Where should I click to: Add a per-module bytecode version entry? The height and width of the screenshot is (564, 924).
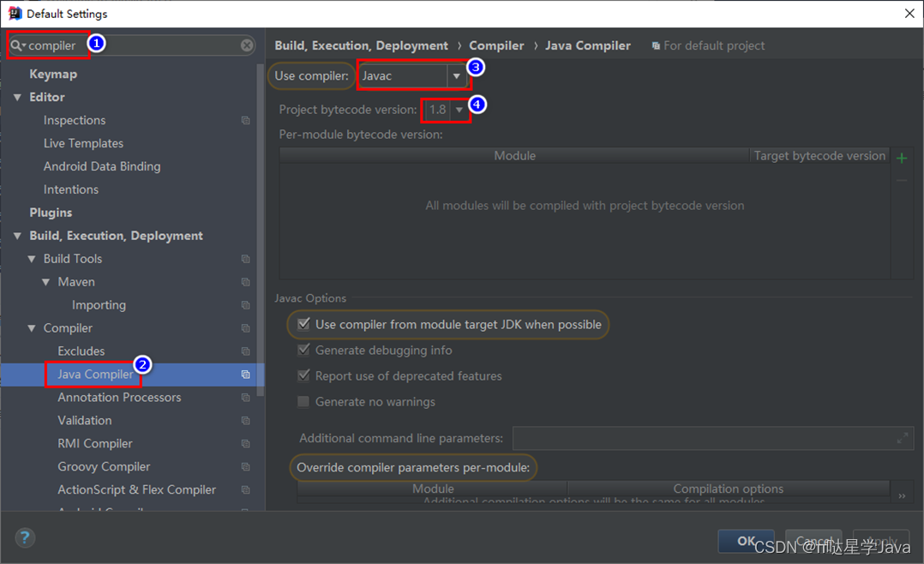pyautogui.click(x=902, y=158)
